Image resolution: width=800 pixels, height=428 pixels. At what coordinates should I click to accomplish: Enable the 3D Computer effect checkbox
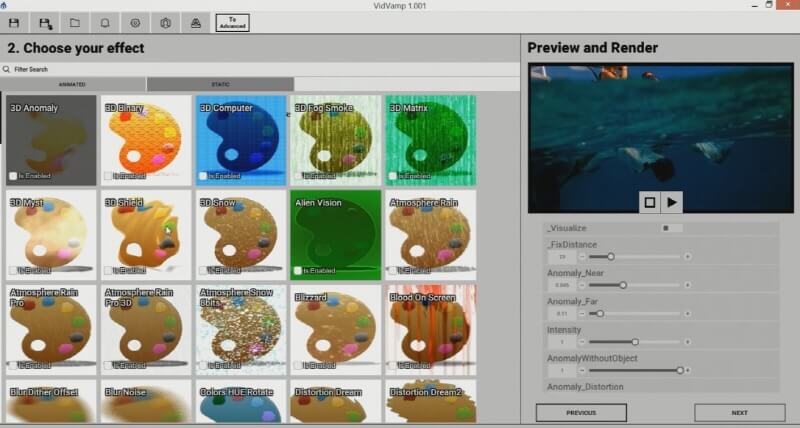(x=203, y=176)
